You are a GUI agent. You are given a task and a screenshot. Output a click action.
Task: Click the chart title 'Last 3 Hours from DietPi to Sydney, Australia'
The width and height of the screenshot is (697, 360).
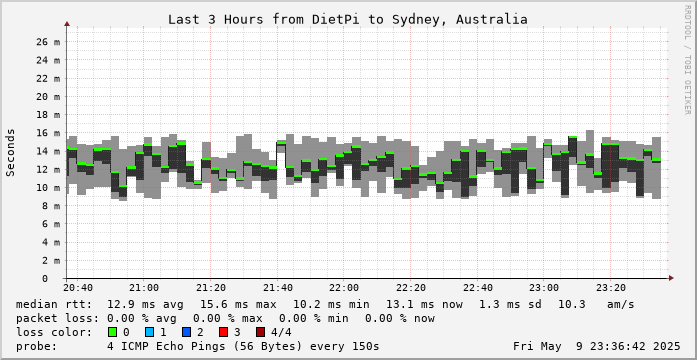click(x=348, y=20)
